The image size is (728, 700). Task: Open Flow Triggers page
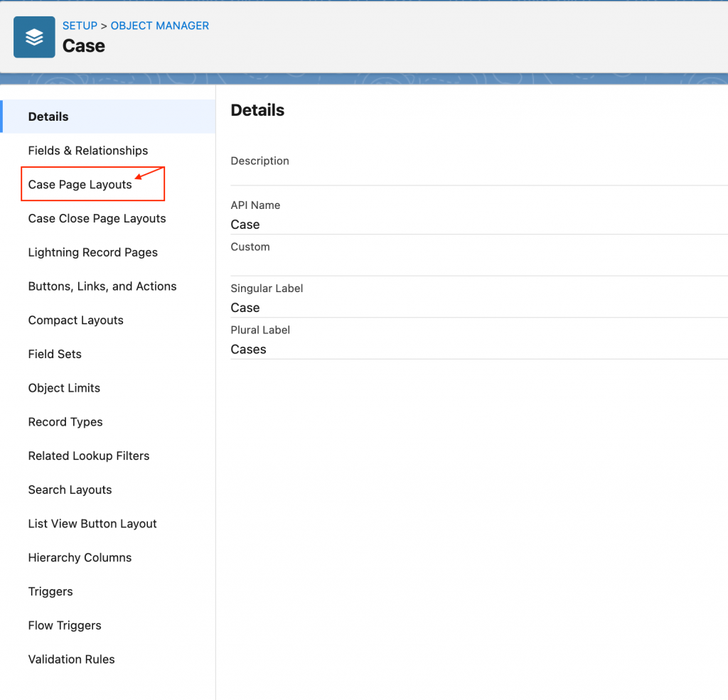65,625
